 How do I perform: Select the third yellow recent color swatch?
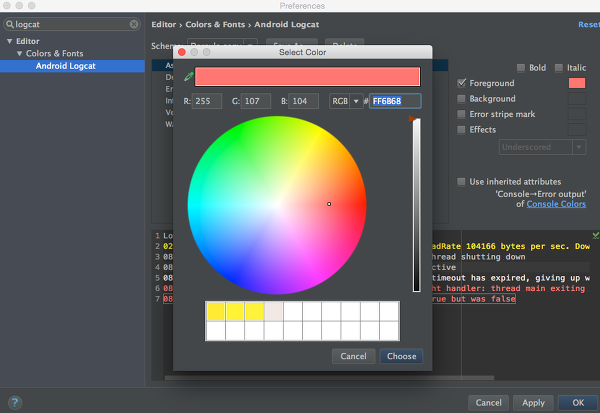pyautogui.click(x=254, y=311)
